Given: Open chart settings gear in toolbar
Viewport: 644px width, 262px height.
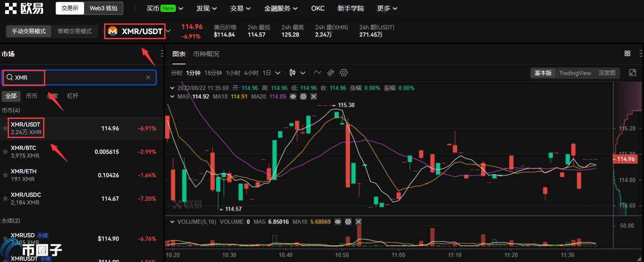Looking at the screenshot, I should pos(344,73).
